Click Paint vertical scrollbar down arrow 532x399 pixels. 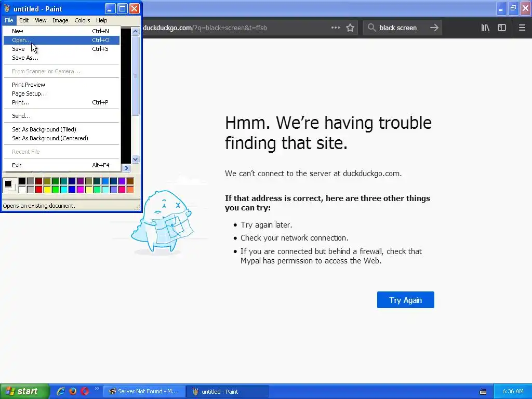coord(136,159)
